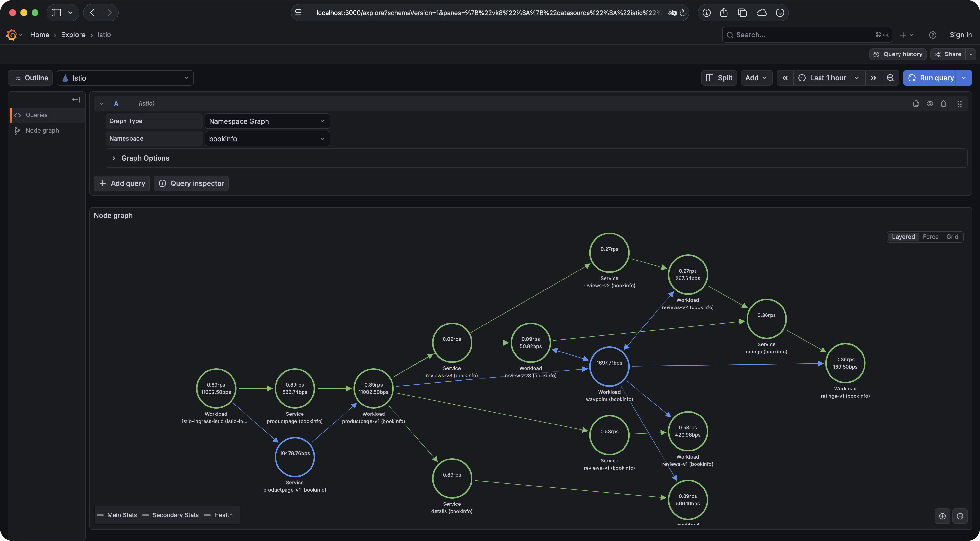The image size is (980, 541).
Task: Open the Graph Type dropdown
Action: coord(267,121)
